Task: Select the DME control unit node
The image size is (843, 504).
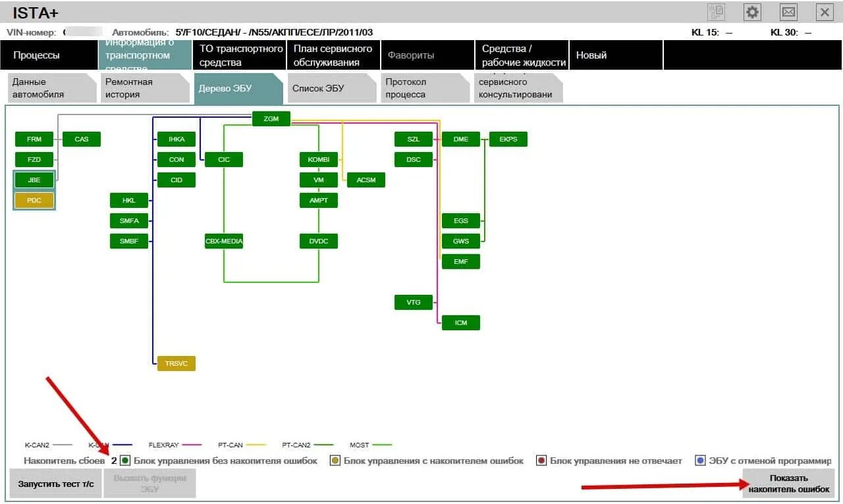Action: point(461,139)
